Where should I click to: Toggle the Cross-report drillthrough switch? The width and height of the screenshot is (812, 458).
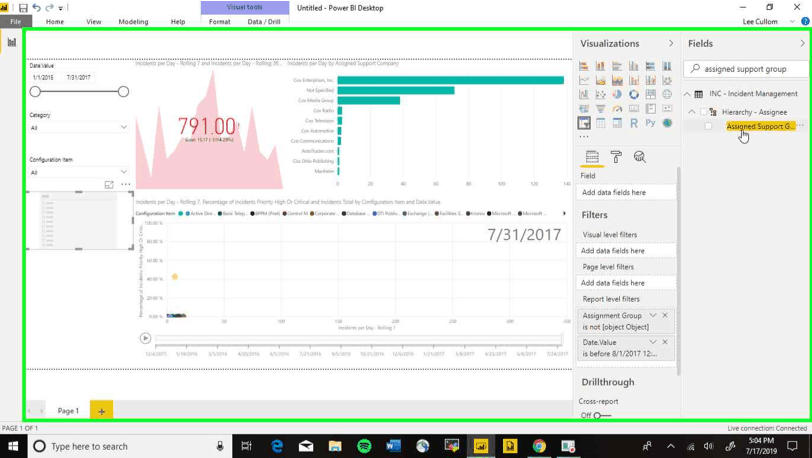click(x=602, y=416)
